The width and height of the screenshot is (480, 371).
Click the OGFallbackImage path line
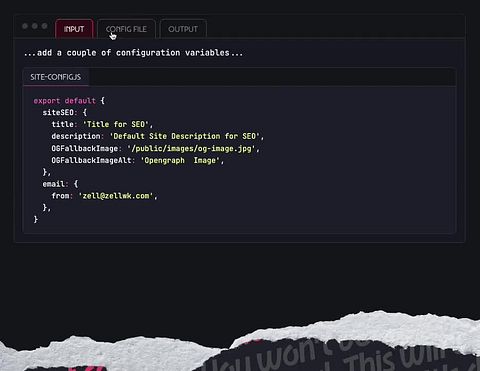(x=155, y=148)
